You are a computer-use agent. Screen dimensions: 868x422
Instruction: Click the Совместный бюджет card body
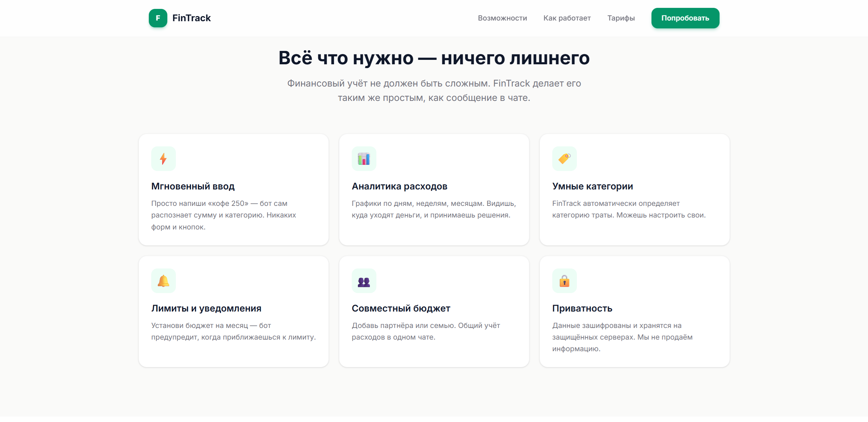click(x=426, y=331)
